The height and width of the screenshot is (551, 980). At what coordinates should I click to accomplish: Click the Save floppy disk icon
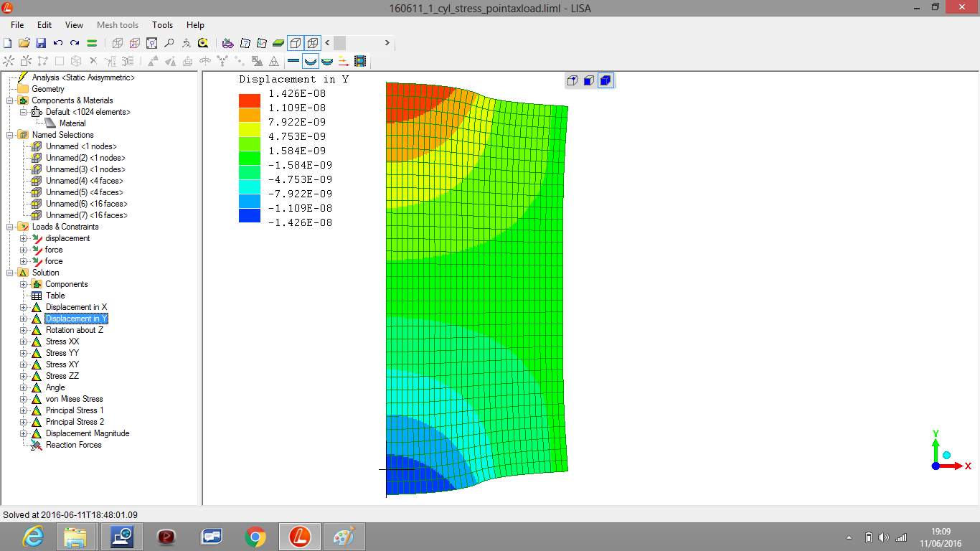click(x=41, y=43)
